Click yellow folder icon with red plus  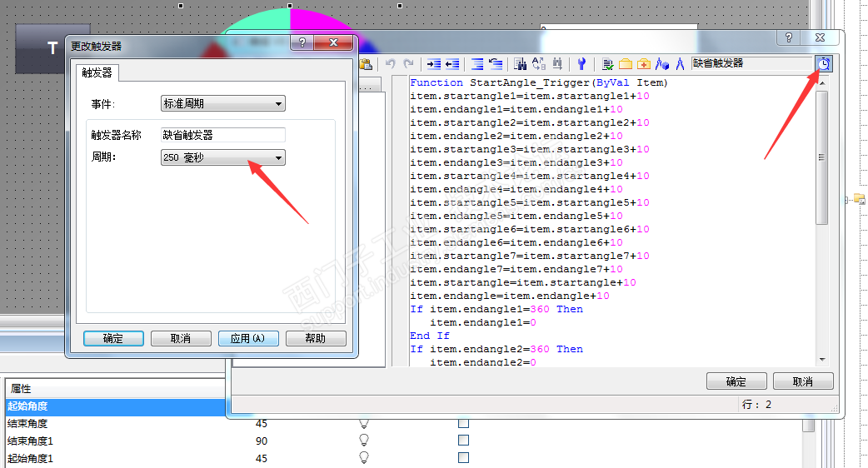tap(644, 64)
